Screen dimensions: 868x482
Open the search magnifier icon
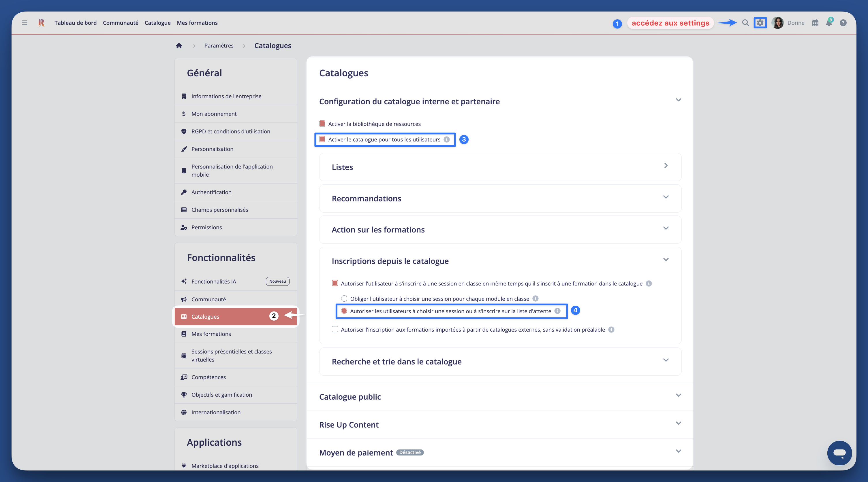(745, 23)
